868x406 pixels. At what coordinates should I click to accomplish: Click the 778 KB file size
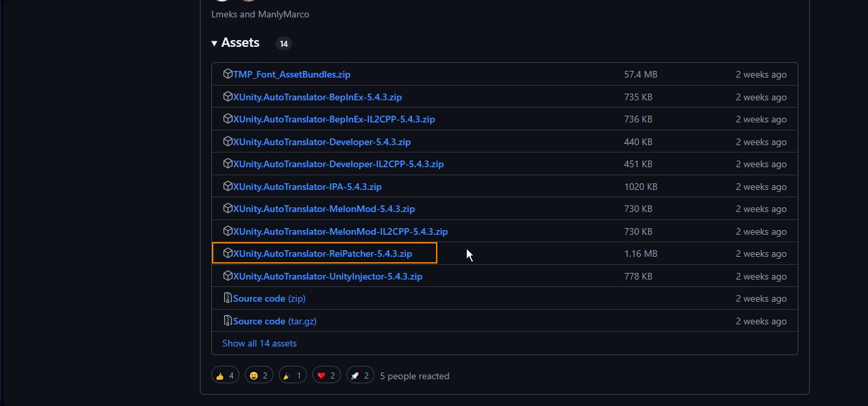coord(638,276)
